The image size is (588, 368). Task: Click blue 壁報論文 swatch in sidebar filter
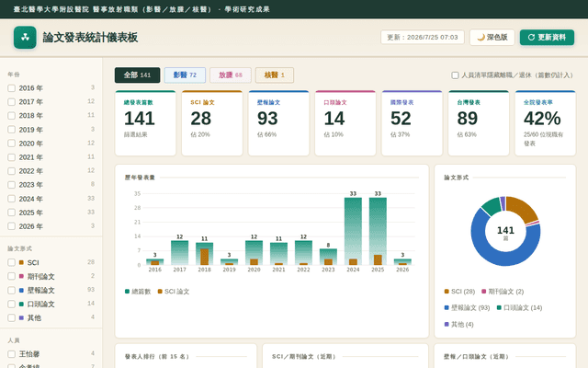(x=21, y=291)
